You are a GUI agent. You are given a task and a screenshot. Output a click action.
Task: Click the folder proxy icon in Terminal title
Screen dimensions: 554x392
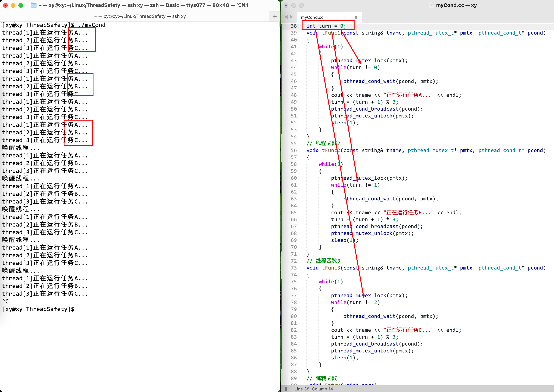click(x=34, y=5)
